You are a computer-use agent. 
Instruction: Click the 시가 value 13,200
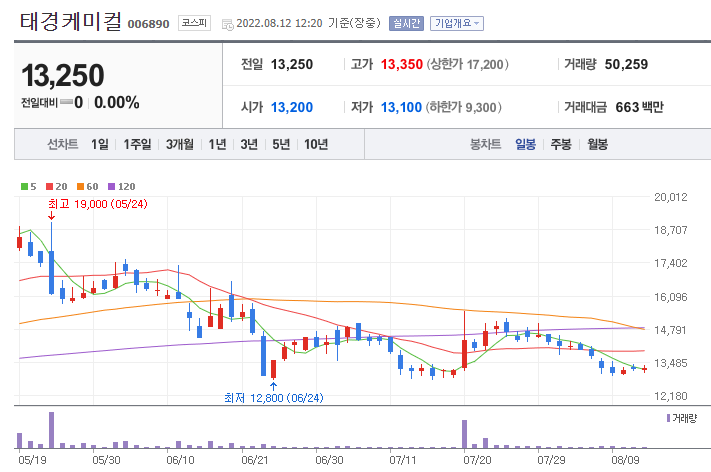[292, 107]
